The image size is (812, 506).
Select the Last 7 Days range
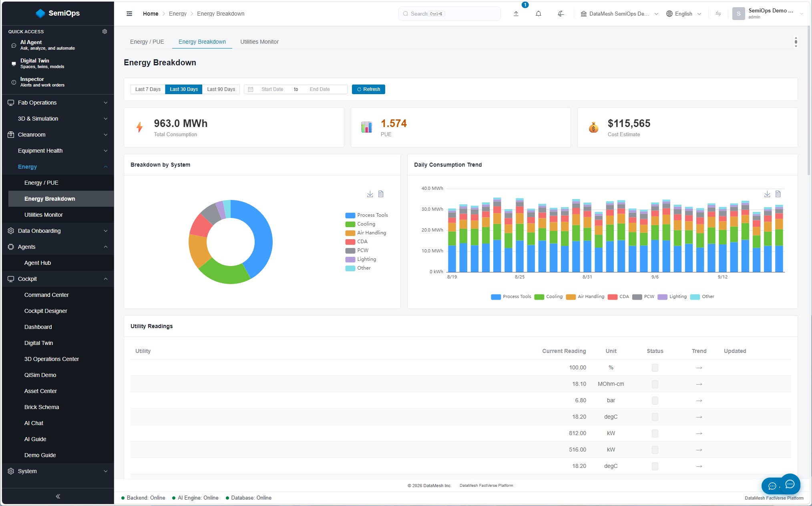point(148,89)
